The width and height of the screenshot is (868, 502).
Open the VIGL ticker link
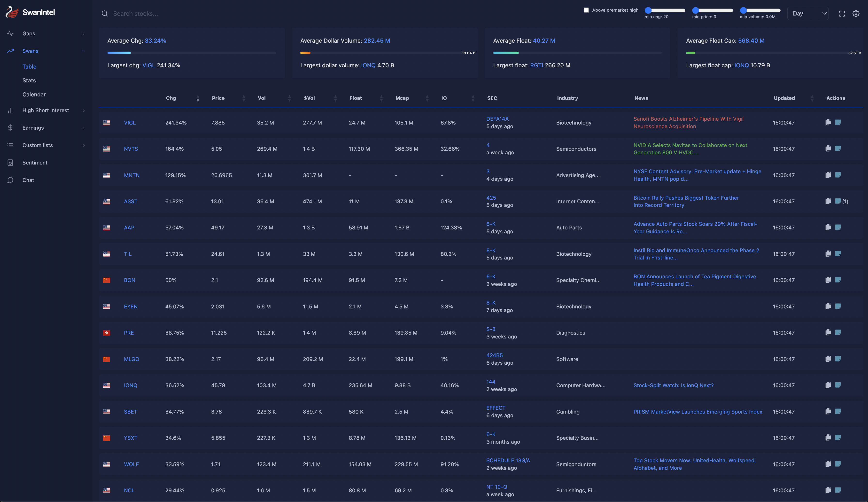tap(130, 123)
